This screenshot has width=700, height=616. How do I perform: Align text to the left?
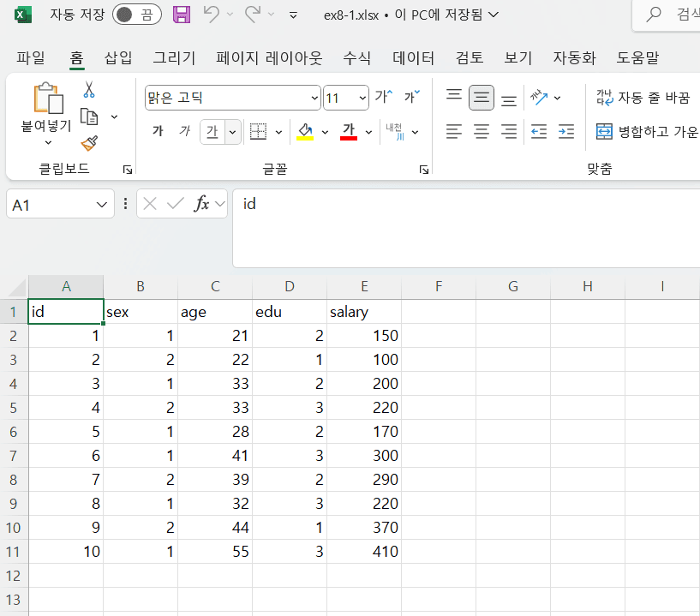454,132
